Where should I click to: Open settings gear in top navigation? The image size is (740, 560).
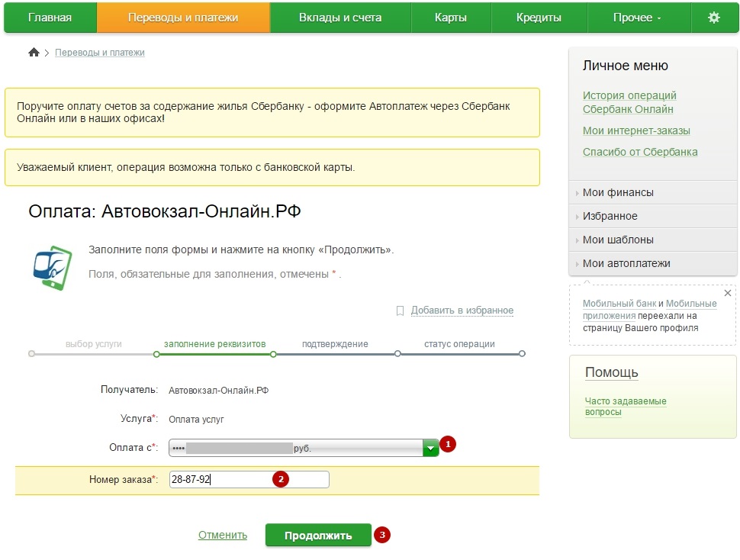click(x=713, y=18)
